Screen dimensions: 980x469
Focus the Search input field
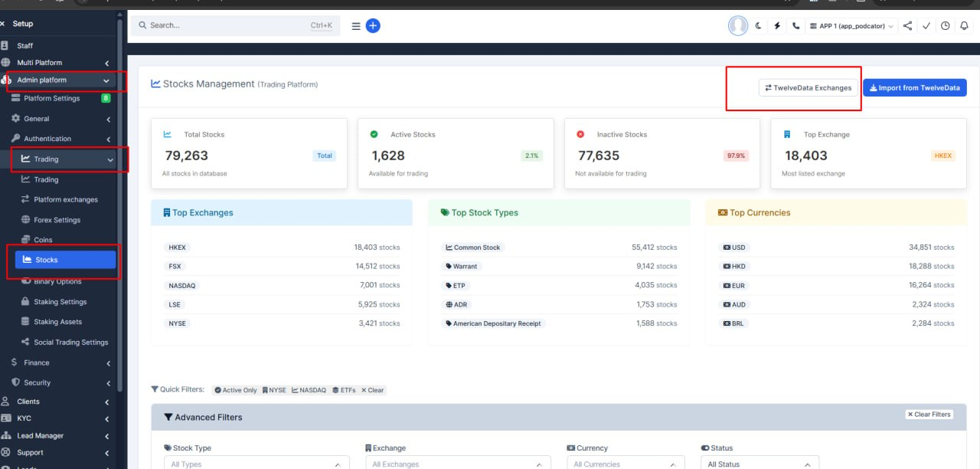234,25
